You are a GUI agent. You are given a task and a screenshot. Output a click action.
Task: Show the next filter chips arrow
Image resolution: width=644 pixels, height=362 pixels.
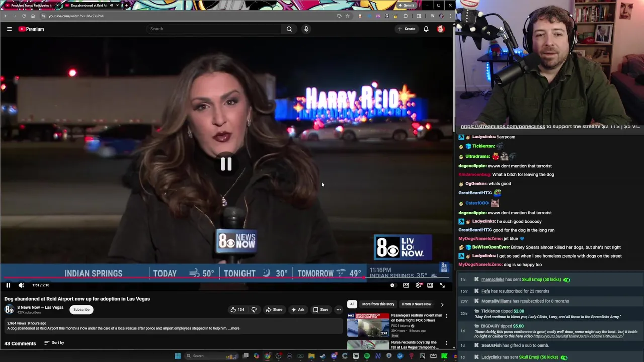(x=442, y=304)
